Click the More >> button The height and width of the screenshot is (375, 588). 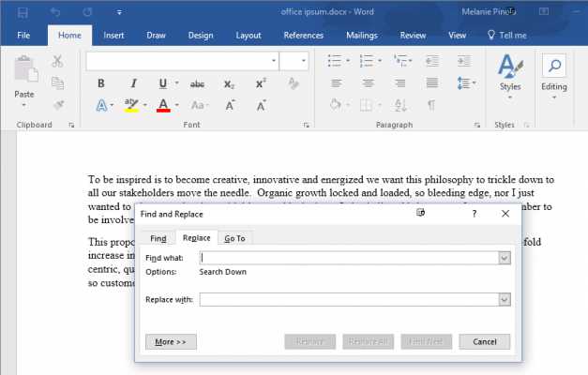click(171, 341)
